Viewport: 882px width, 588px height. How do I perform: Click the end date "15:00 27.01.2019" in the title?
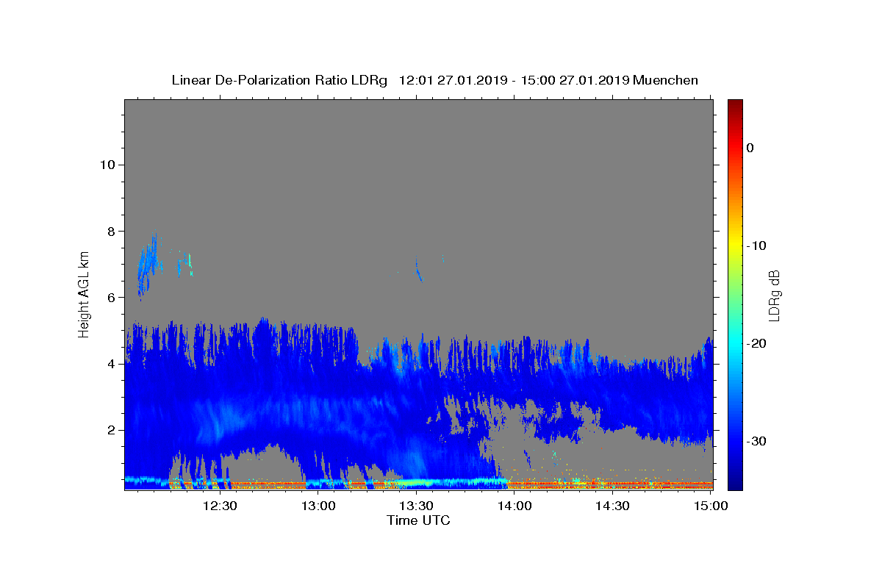tap(573, 80)
